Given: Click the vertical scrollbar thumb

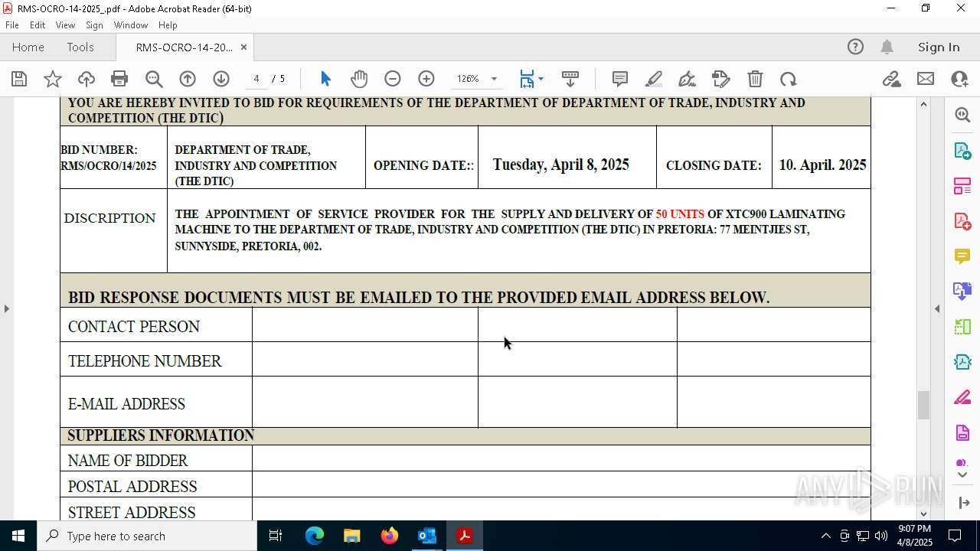Looking at the screenshot, I should tap(923, 405).
